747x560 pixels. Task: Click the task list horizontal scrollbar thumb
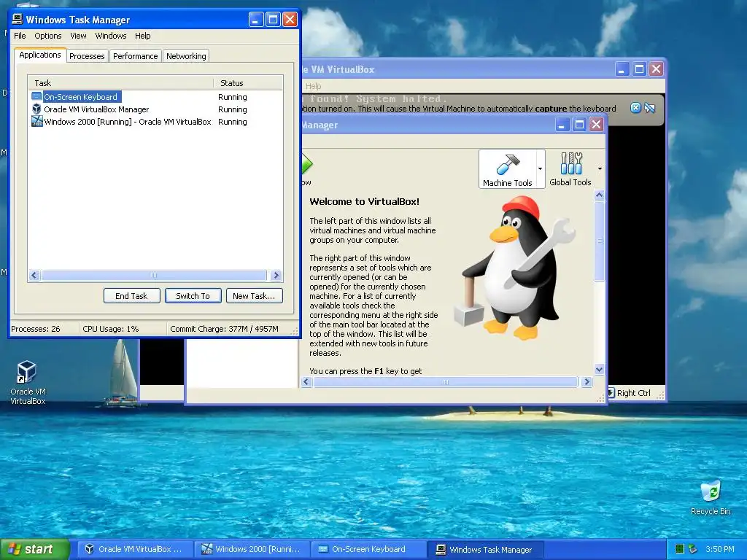(154, 275)
